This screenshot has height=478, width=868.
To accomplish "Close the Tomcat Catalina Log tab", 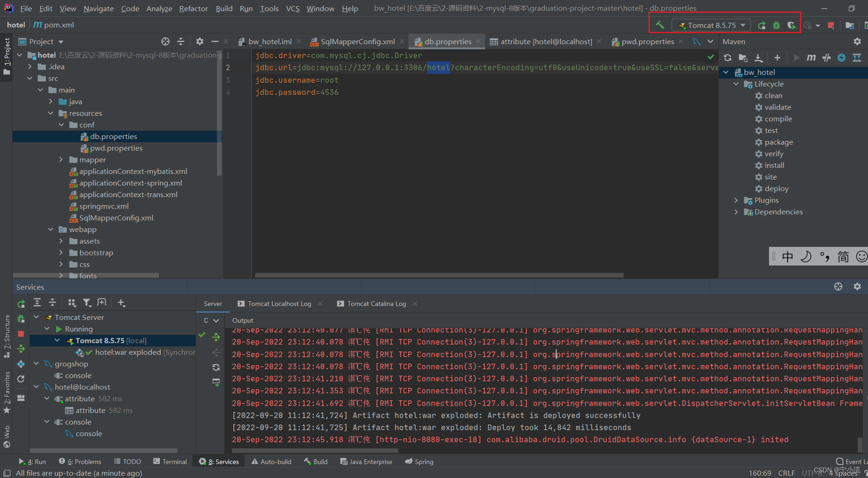I will click(415, 304).
